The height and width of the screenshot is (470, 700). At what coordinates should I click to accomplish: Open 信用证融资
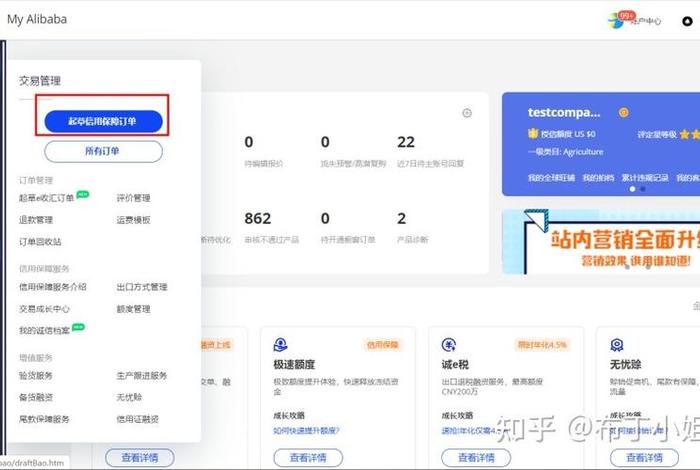(138, 419)
